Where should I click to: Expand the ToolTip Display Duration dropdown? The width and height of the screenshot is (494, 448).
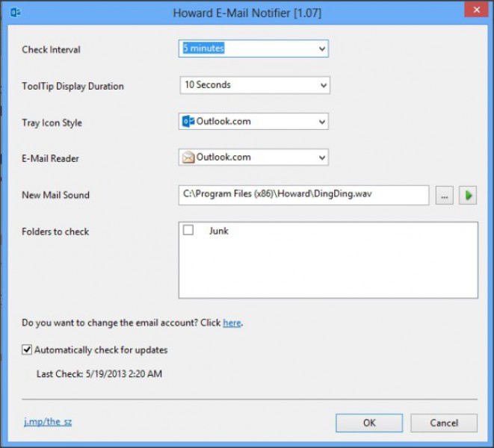click(323, 85)
